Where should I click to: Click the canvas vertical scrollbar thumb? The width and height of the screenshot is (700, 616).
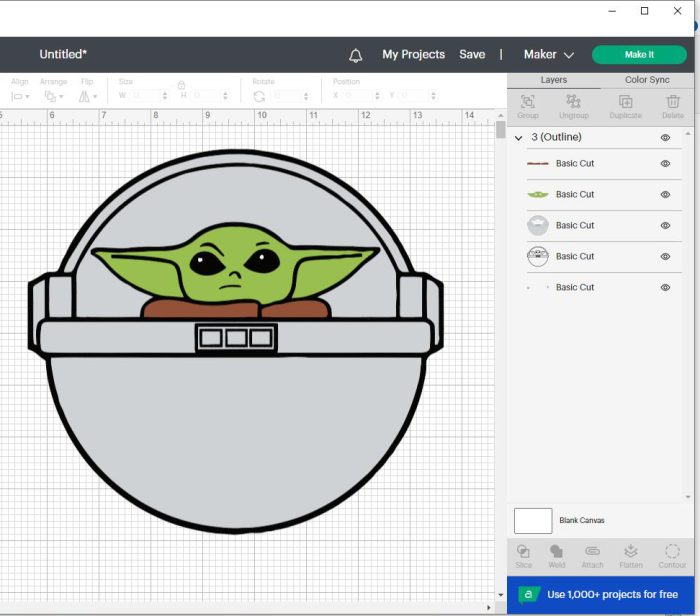coord(500,130)
